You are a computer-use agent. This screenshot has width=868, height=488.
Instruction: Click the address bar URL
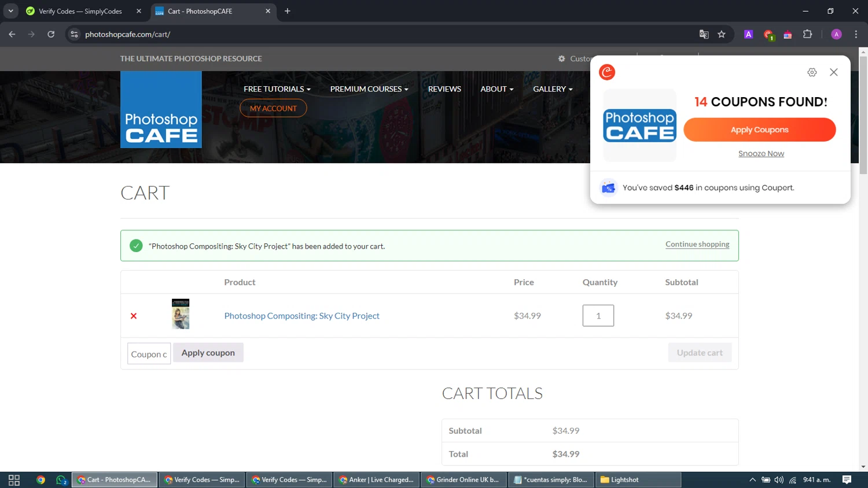(x=127, y=34)
